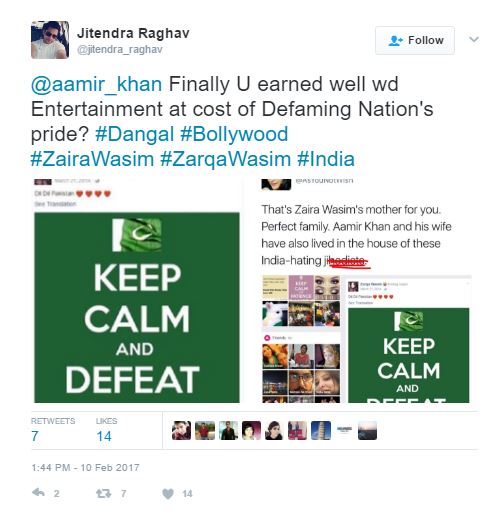Open the #ZairaWasim hashtag
Image resolution: width=503 pixels, height=518 pixels.
tap(92, 159)
